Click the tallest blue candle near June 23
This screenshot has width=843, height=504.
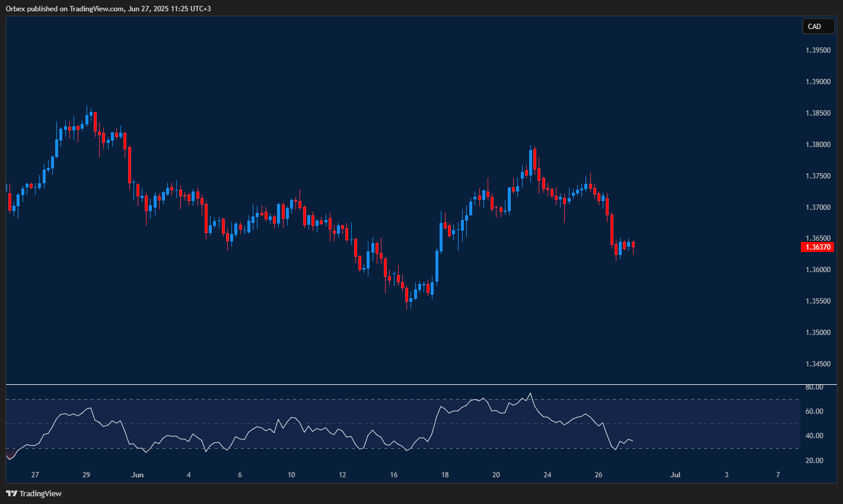coord(531,163)
